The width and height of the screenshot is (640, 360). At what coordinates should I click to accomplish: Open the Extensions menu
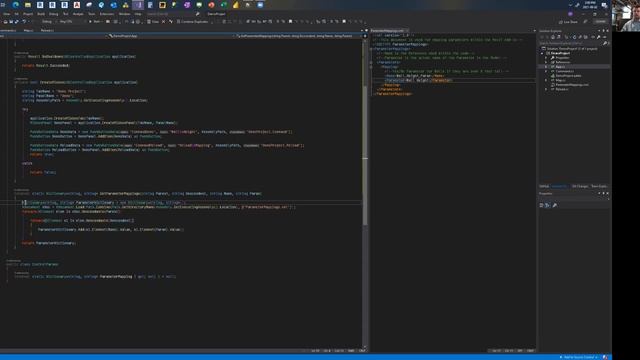pos(107,14)
